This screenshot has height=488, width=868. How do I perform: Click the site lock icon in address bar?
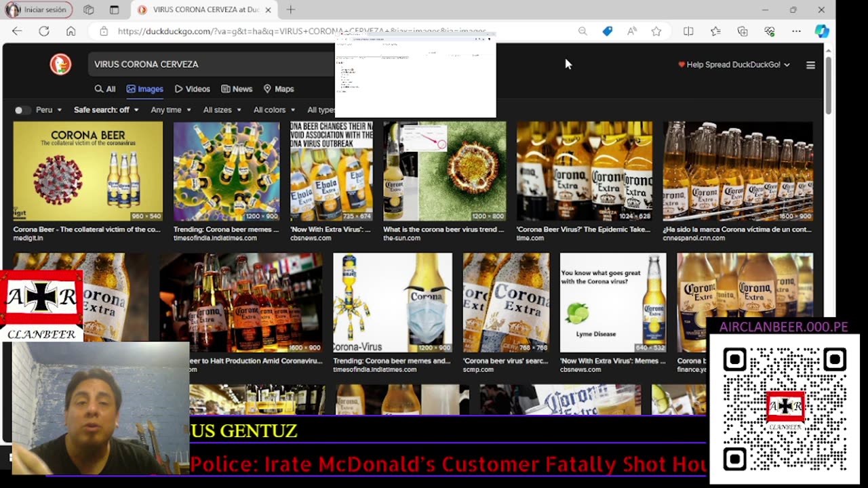click(104, 31)
